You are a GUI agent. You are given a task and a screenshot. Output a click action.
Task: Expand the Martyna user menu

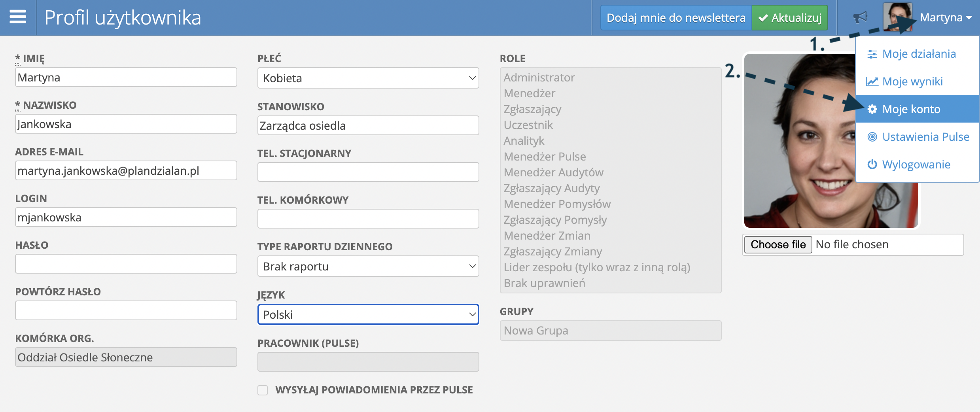946,17
